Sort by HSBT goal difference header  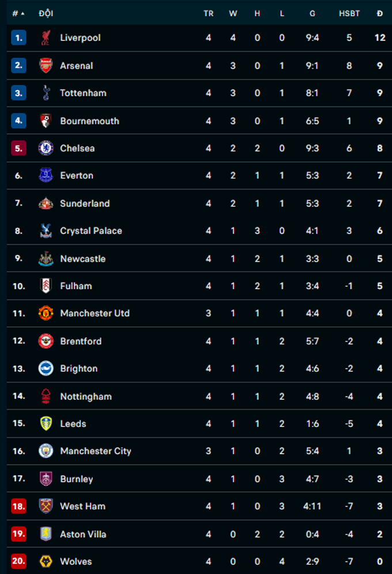pyautogui.click(x=349, y=13)
